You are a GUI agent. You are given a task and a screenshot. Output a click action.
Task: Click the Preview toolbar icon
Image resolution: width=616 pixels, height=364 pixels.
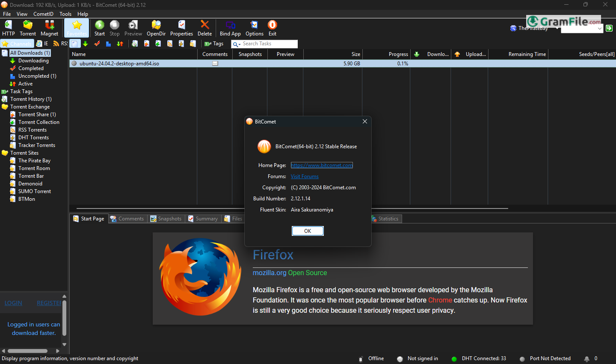133,28
